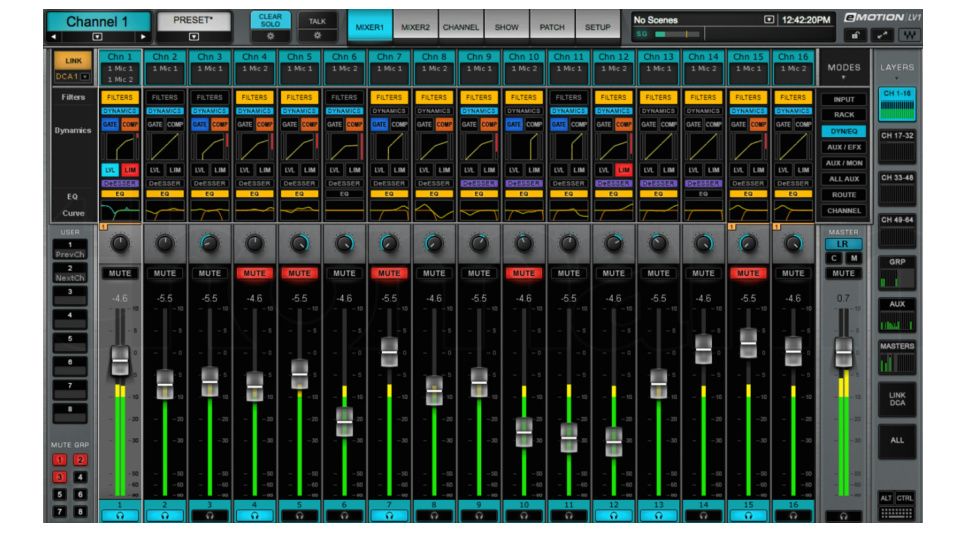The height and width of the screenshot is (533, 967).
Task: Toggle headphone cue on channel 9
Action: pos(479,516)
